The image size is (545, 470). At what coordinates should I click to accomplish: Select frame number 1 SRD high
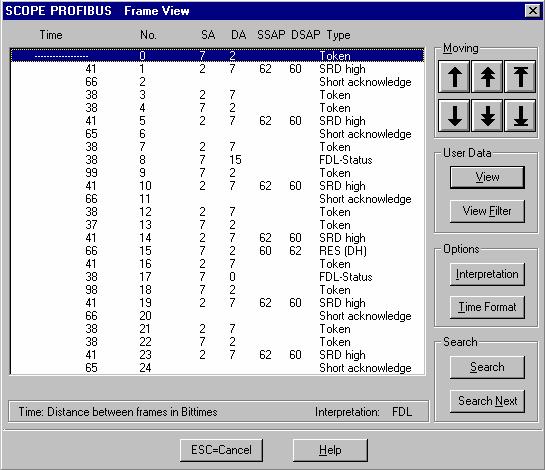coord(217,69)
